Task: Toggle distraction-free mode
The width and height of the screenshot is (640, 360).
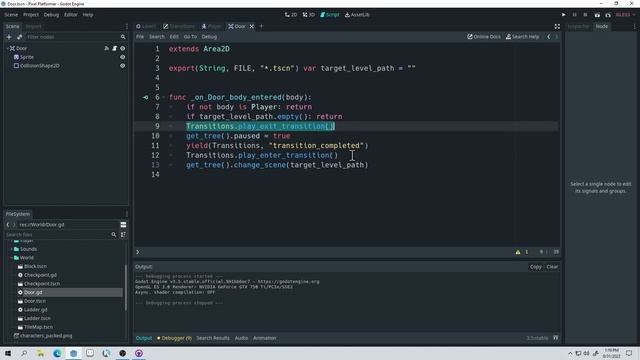Action: [557, 26]
